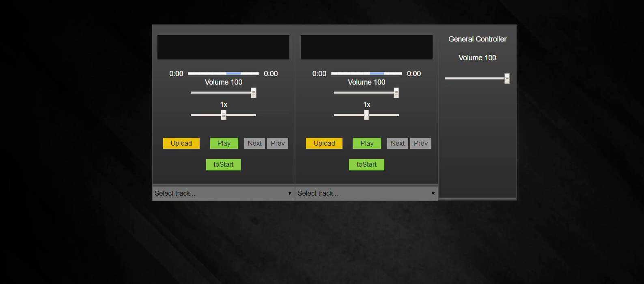Viewport: 644px width, 284px height.
Task: Click right deck 1x speed slider handle
Action: (x=366, y=115)
